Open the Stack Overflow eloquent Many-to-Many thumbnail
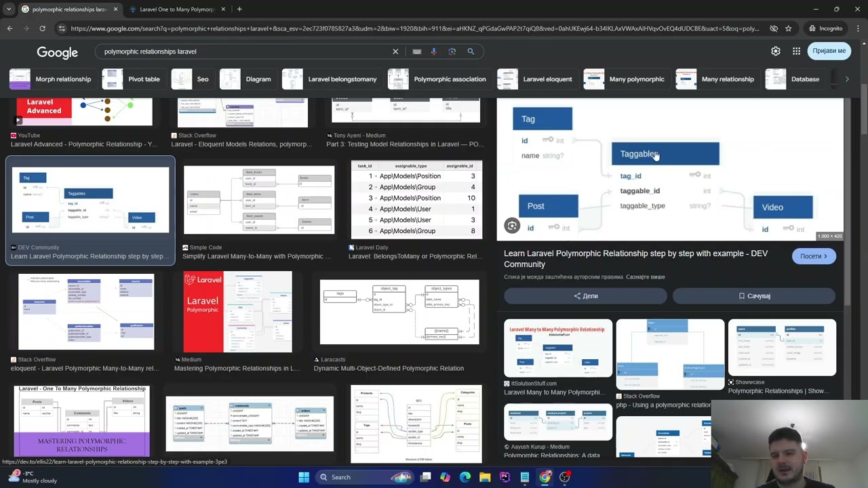The height and width of the screenshot is (488, 868). pos(86,312)
